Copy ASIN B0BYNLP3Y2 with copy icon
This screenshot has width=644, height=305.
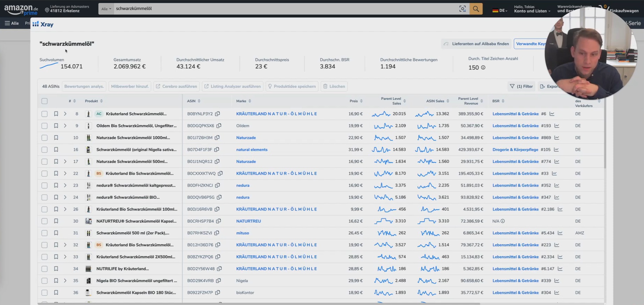click(217, 114)
